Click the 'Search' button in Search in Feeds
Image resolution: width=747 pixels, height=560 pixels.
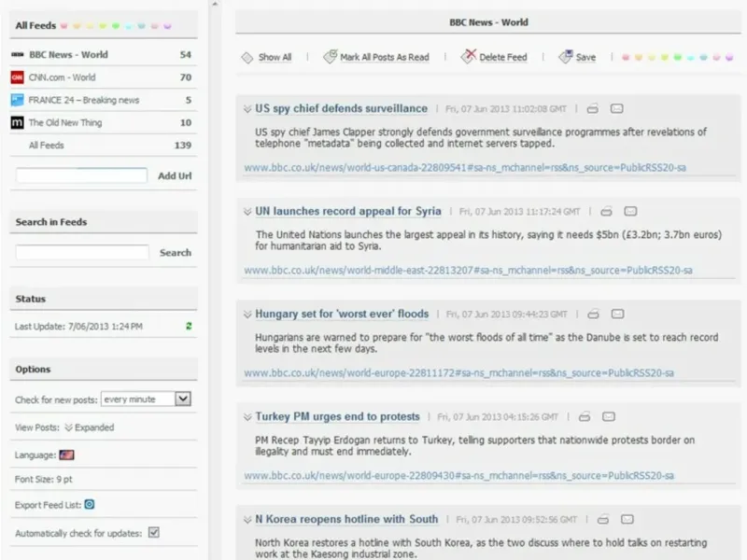point(176,253)
